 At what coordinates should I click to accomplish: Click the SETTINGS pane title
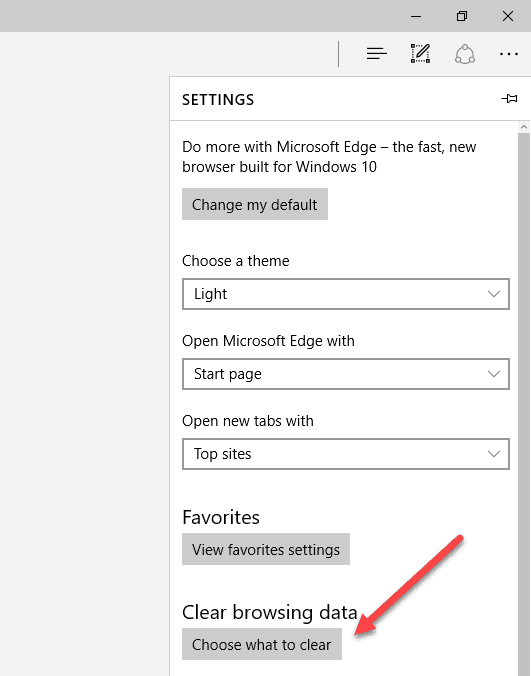tap(218, 100)
